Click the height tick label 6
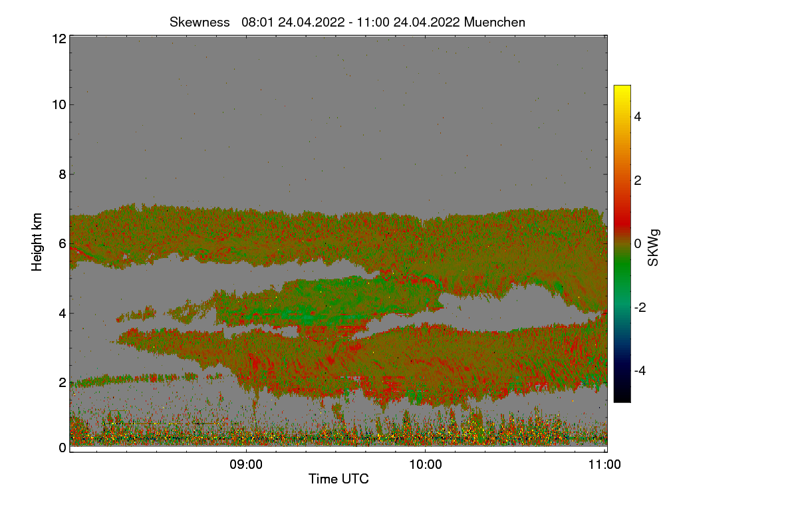 pos(63,244)
